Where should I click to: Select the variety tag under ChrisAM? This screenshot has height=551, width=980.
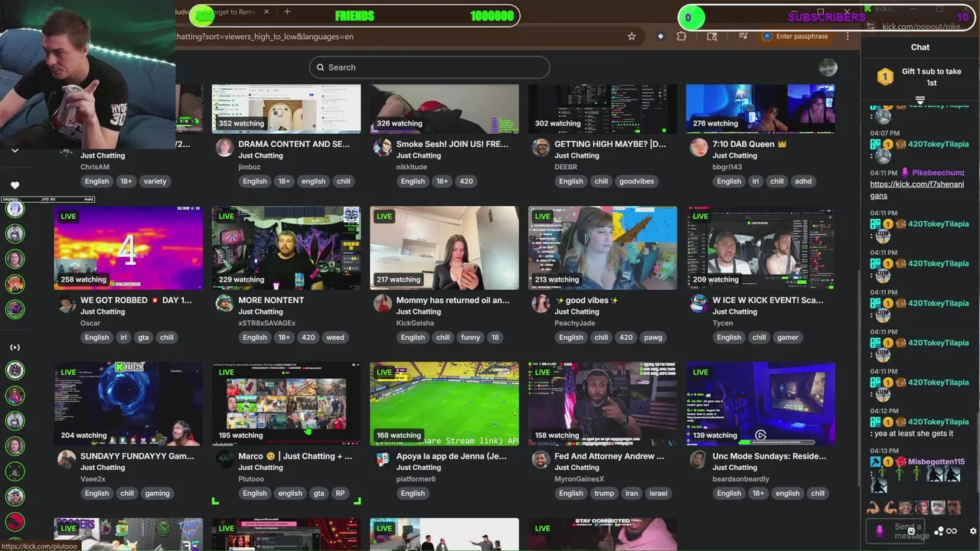point(155,181)
